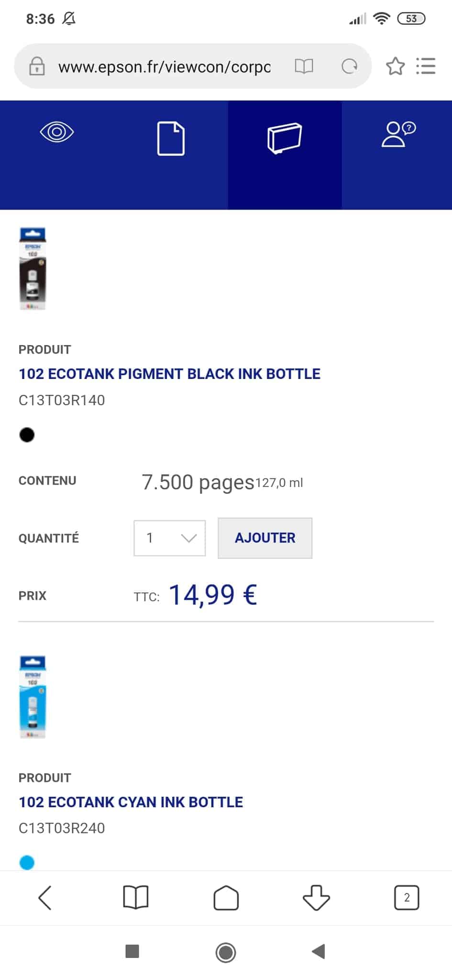
Task: Tap the black ink bottle thumbnail
Action: coord(33,268)
